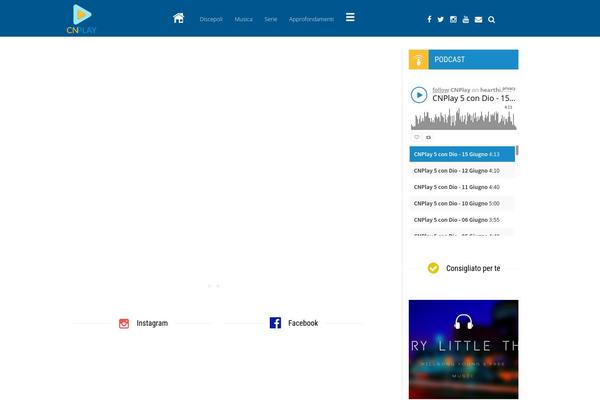Click the CNPlay logo
This screenshot has height=400, width=600.
[81, 19]
